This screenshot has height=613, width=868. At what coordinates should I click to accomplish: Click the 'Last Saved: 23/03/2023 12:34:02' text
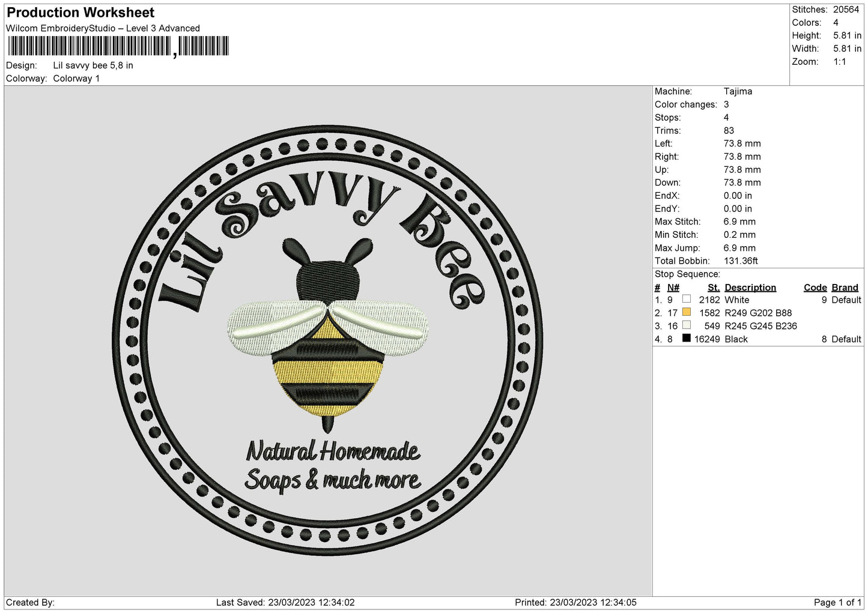tap(285, 603)
